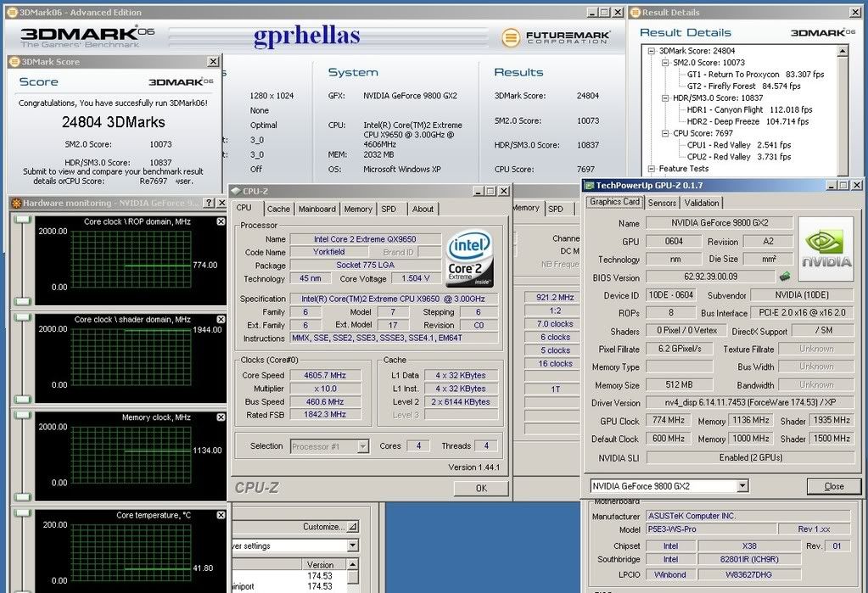Select HDR1 - Canyon Flight result
868x593 pixels.
[x=749, y=109]
